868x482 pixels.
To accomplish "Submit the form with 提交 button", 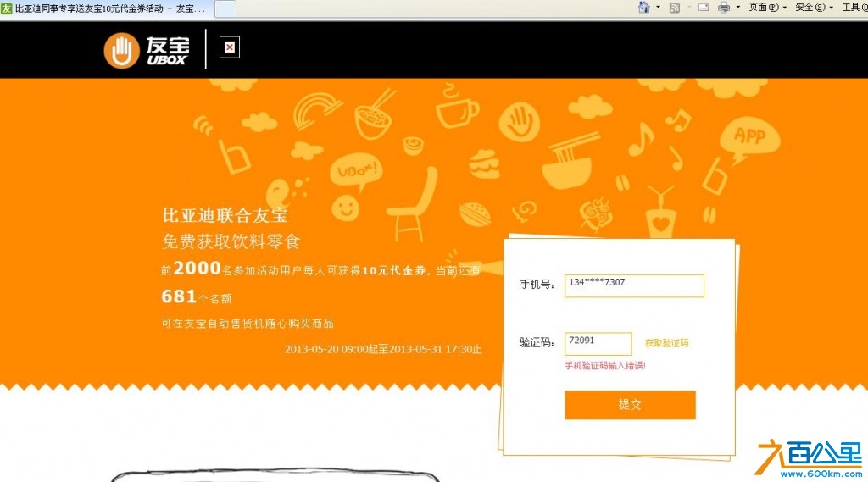I will coord(630,405).
